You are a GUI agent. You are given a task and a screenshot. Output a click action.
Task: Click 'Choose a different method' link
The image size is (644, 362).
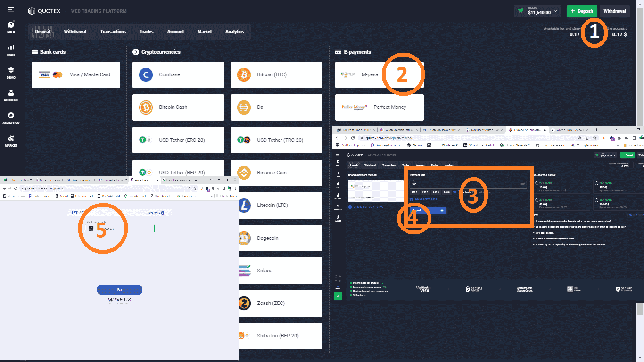tap(366, 207)
